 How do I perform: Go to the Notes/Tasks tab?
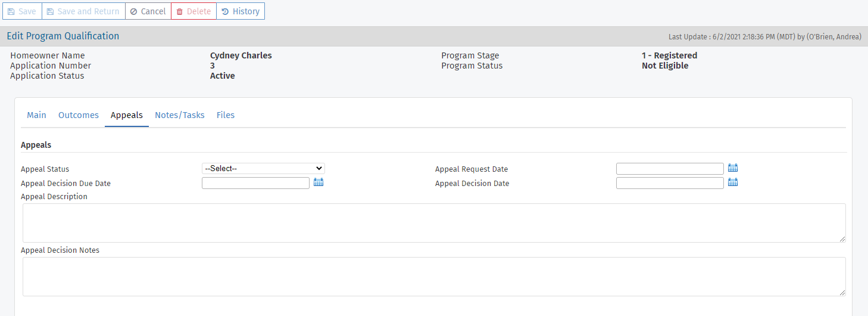(180, 115)
